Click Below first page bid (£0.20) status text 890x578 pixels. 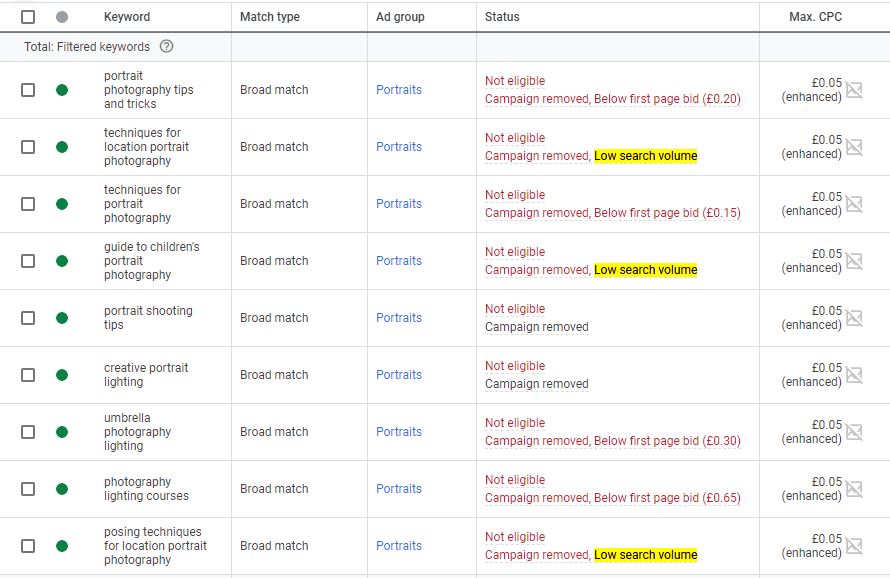pyautogui.click(x=667, y=99)
